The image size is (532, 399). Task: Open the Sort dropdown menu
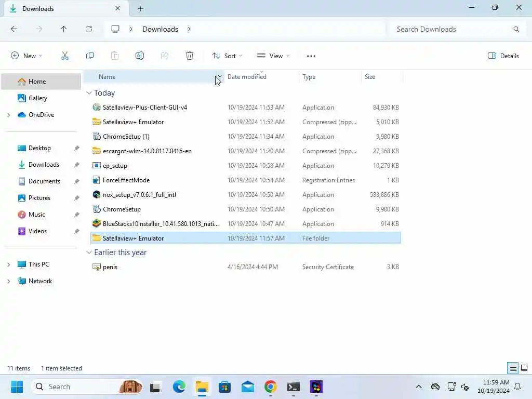(x=227, y=56)
